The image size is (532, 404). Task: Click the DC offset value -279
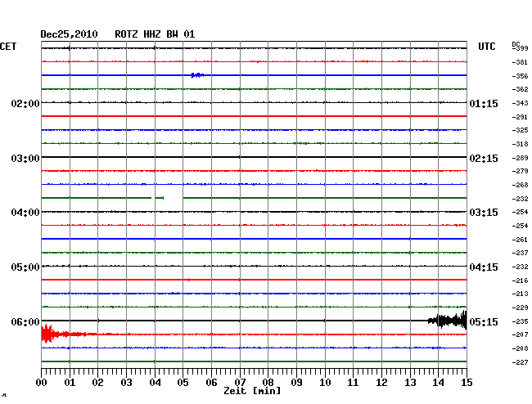pos(520,171)
